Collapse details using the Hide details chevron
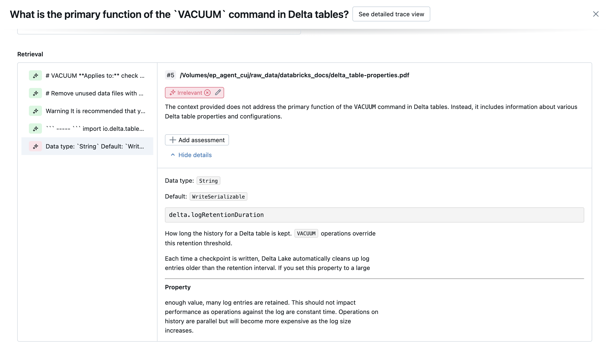 coord(173,155)
